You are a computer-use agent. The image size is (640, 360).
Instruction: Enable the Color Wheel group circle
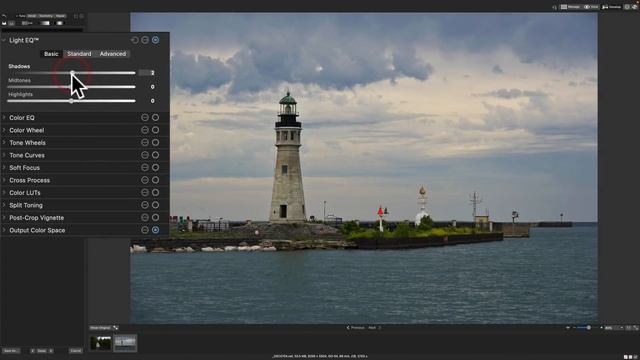coord(156,130)
